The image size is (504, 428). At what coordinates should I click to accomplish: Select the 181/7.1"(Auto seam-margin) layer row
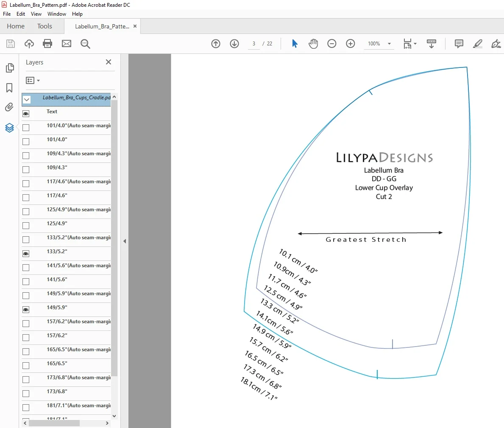tap(66, 407)
